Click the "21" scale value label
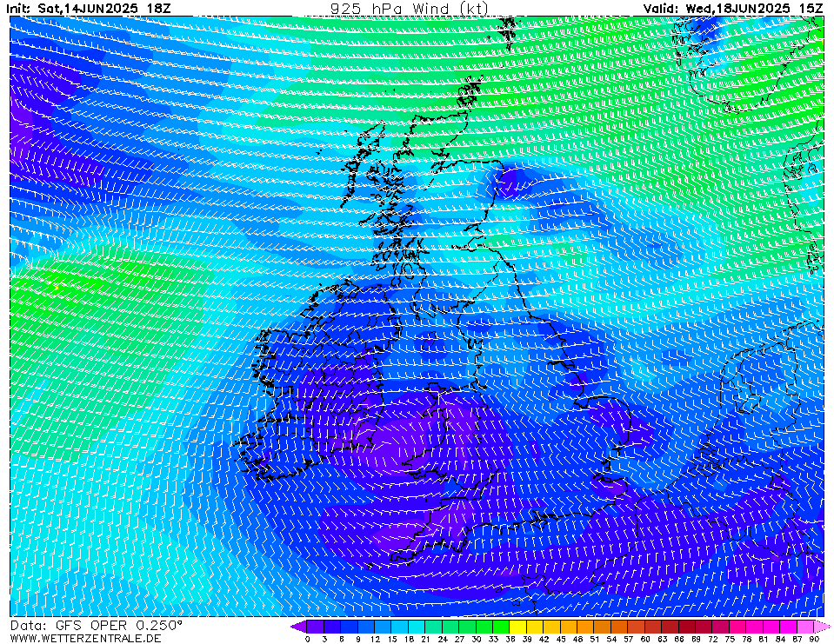This screenshot has height=644, width=834. coord(425,639)
